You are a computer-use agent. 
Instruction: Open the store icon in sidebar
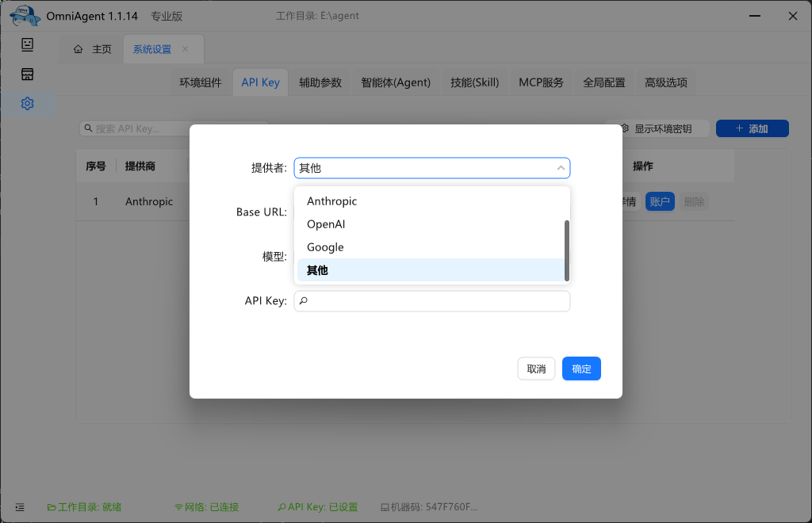point(28,74)
